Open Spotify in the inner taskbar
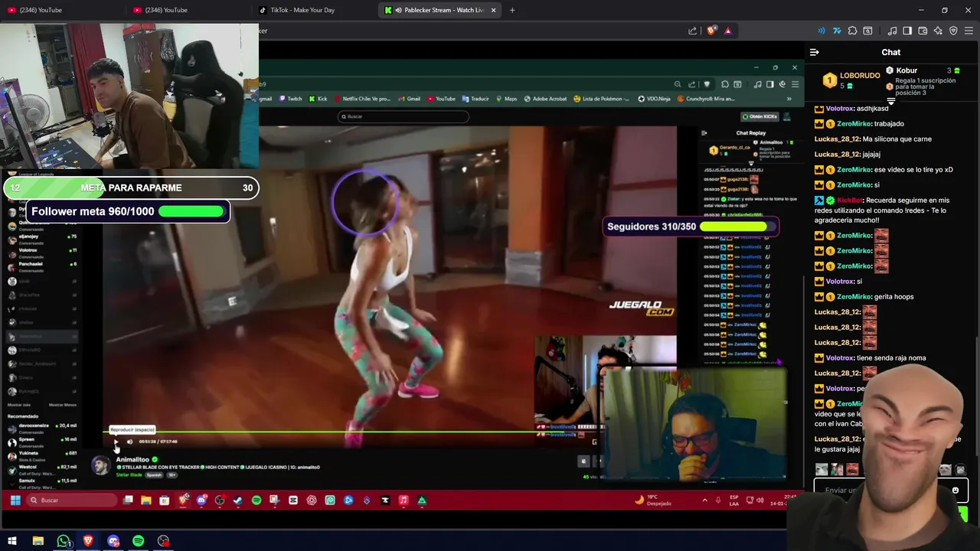 coord(256,500)
